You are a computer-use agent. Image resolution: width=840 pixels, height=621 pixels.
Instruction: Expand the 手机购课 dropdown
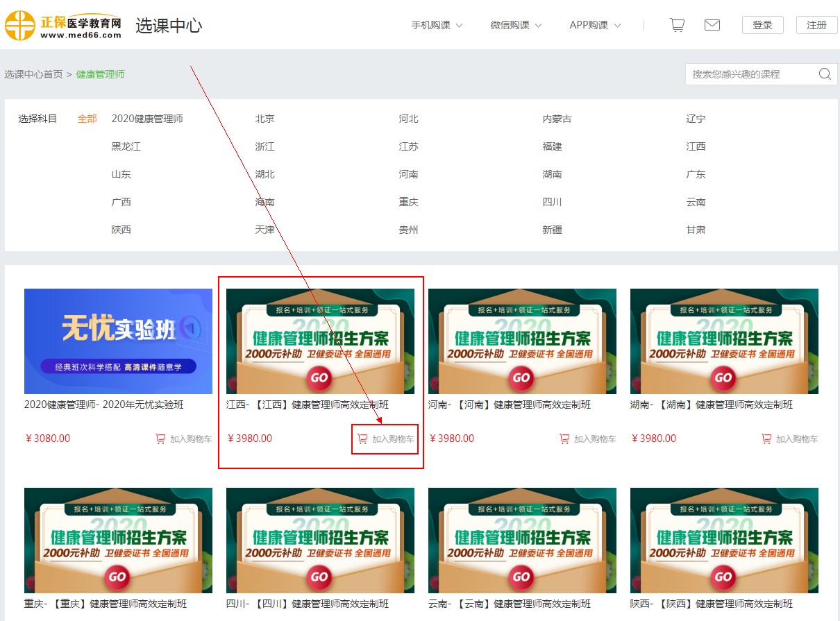click(437, 25)
